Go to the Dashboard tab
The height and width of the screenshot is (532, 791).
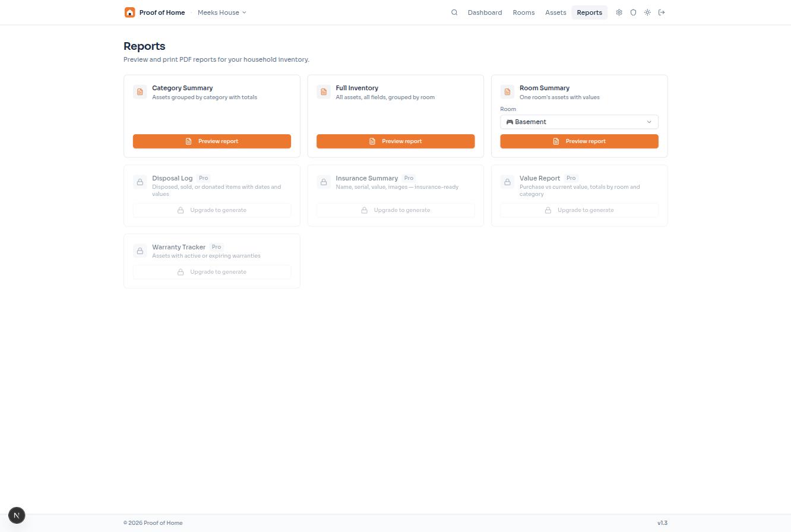[485, 12]
